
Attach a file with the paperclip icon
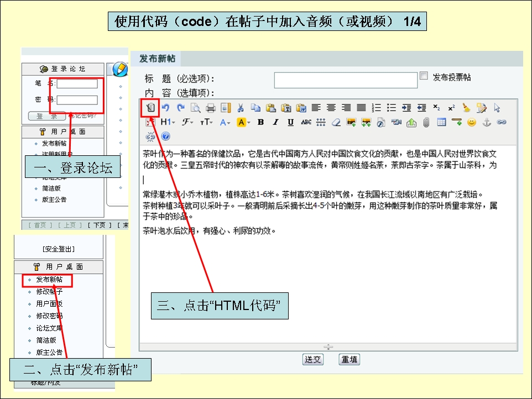(426, 122)
